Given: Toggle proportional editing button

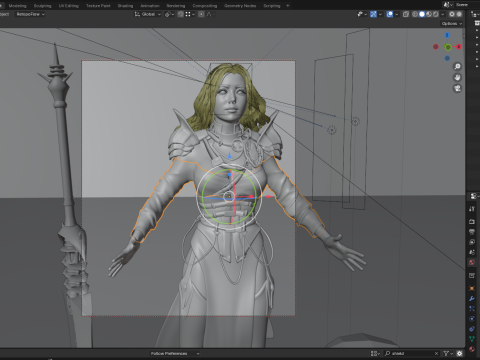Looking at the screenshot, I should (201, 14).
